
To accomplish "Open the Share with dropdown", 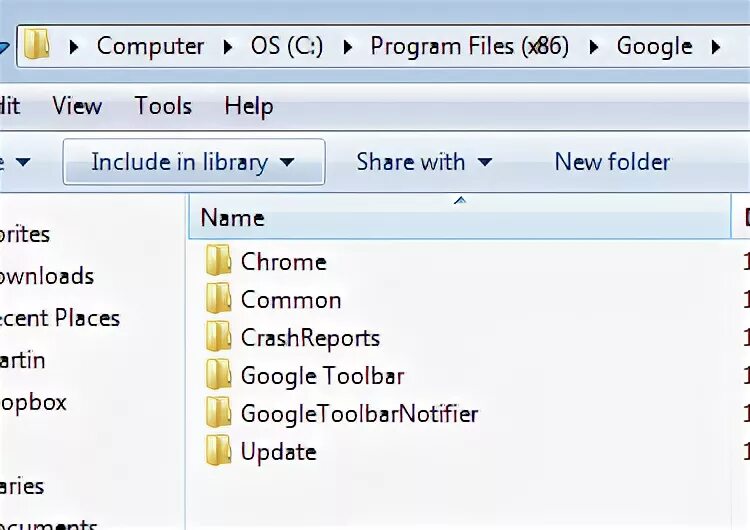I will point(424,162).
